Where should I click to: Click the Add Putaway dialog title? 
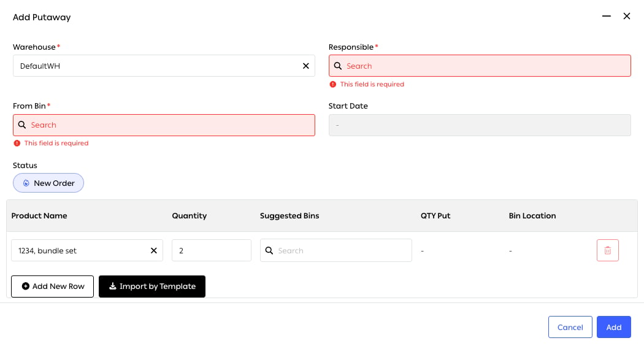[42, 17]
